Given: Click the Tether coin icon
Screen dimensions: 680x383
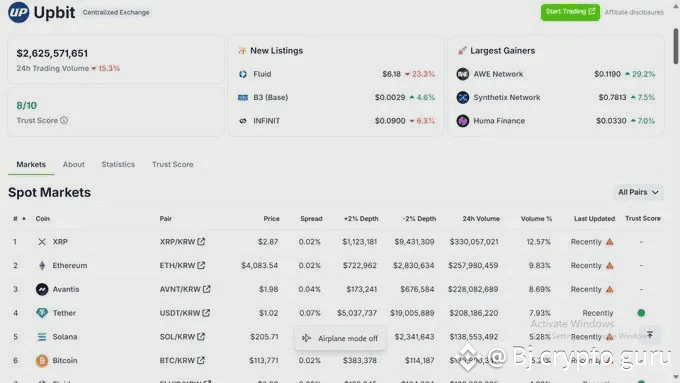Looking at the screenshot, I should point(42,313).
